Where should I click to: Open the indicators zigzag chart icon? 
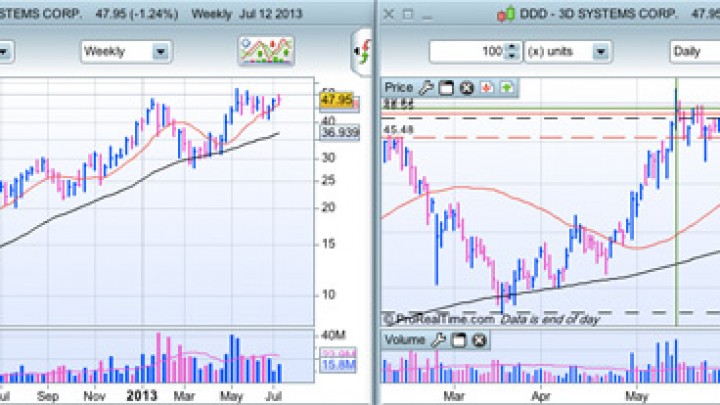point(266,51)
